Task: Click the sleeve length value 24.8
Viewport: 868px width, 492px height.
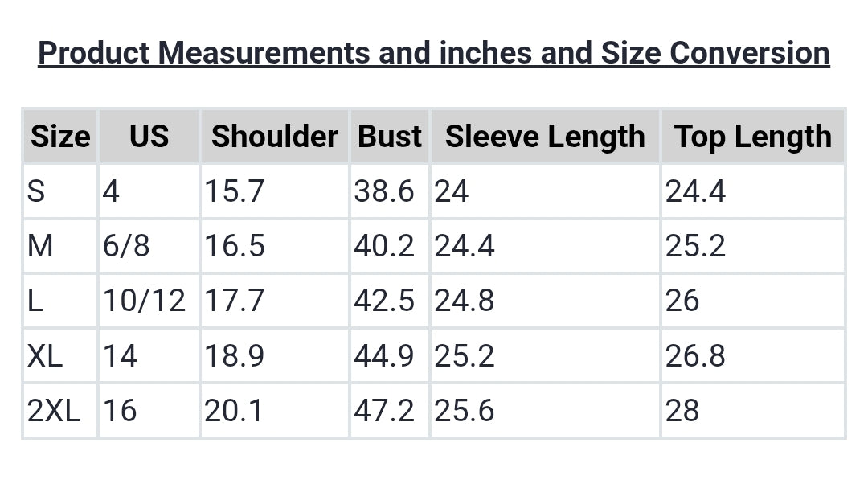Action: [x=465, y=301]
